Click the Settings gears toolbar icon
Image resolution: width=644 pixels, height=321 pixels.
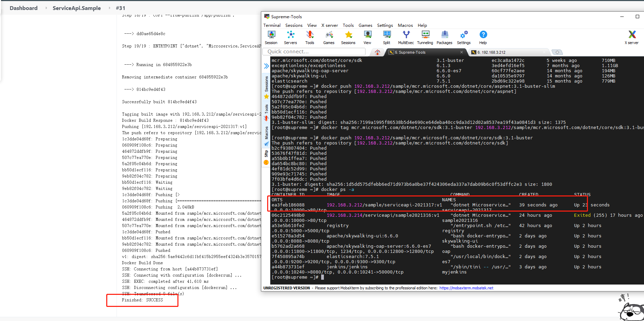coord(464,38)
